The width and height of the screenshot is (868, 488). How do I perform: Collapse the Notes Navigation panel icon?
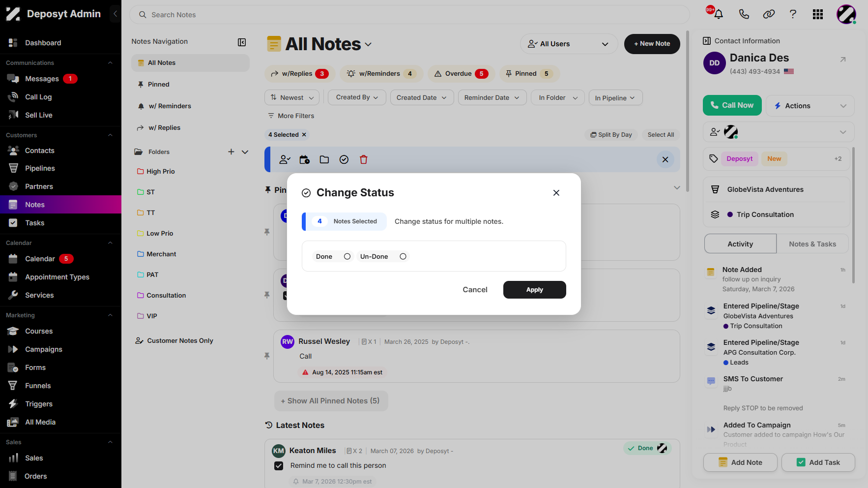242,42
